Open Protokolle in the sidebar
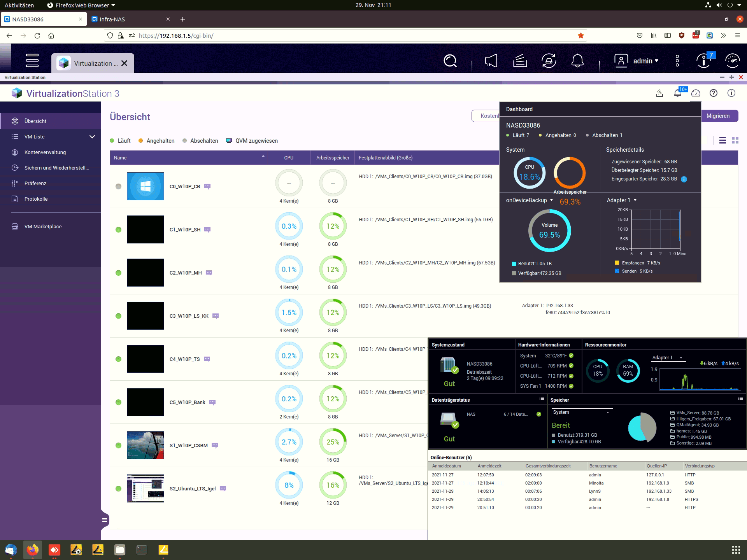 [51, 199]
